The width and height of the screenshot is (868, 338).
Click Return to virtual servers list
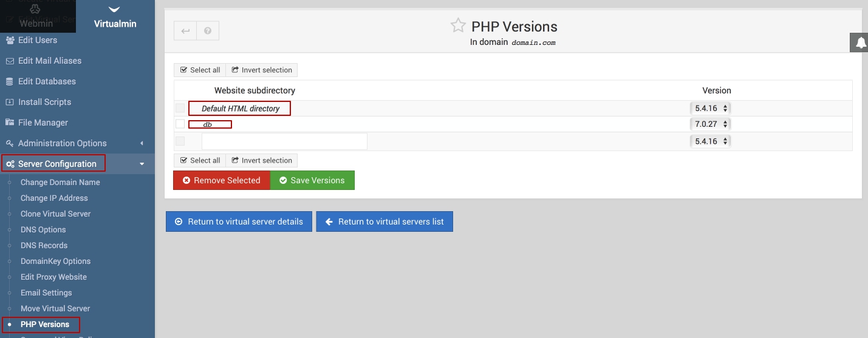coord(384,221)
